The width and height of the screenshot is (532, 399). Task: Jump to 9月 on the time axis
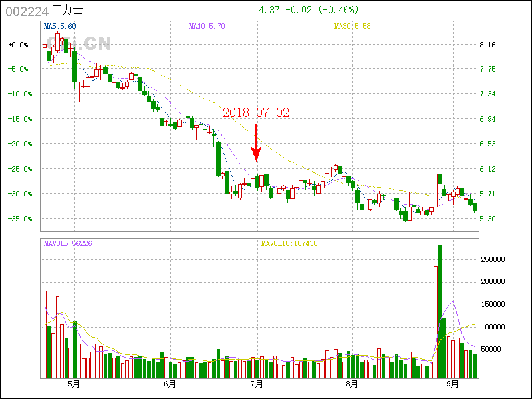coord(452,384)
